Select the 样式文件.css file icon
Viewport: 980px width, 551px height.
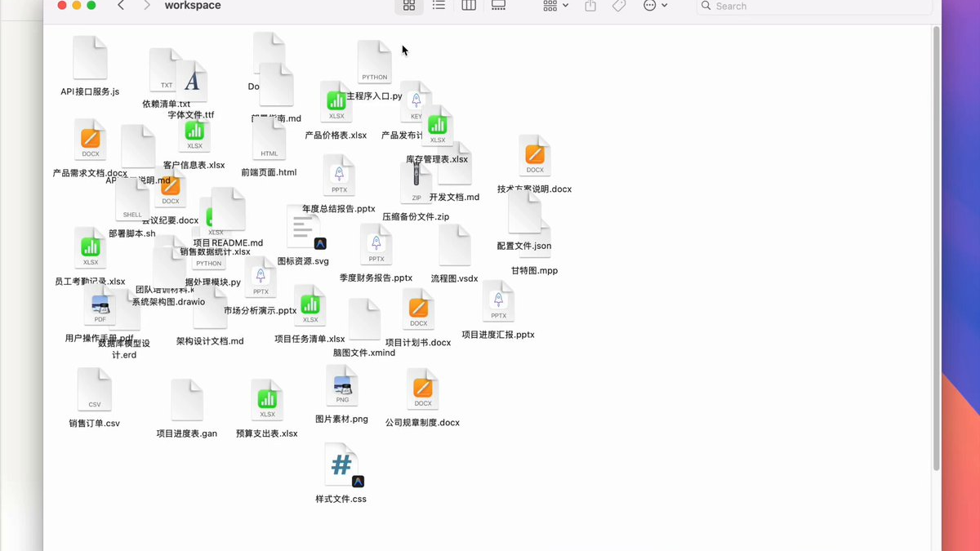coord(341,465)
